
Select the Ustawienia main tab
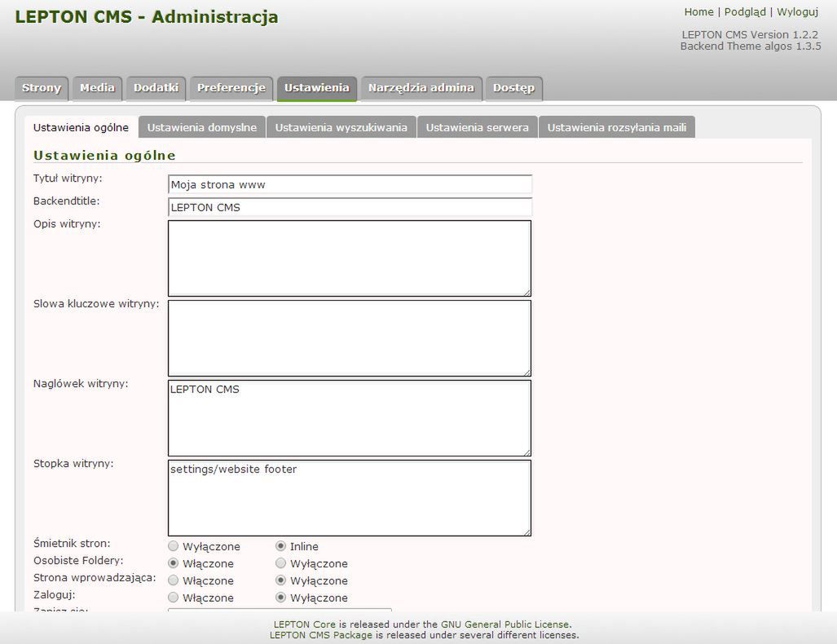pos(316,88)
